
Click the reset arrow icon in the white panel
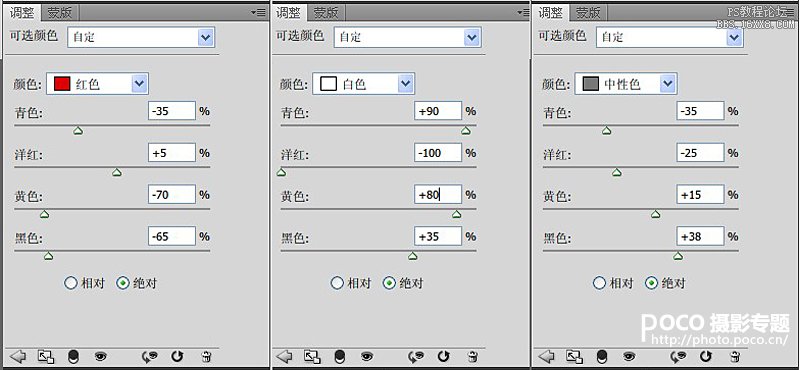(444, 356)
